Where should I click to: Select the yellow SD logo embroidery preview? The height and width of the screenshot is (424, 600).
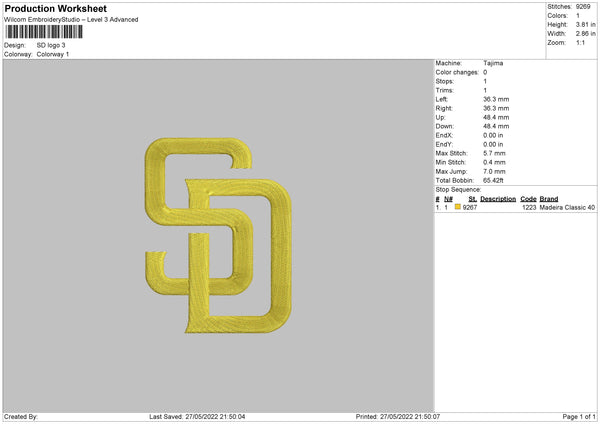pos(218,235)
